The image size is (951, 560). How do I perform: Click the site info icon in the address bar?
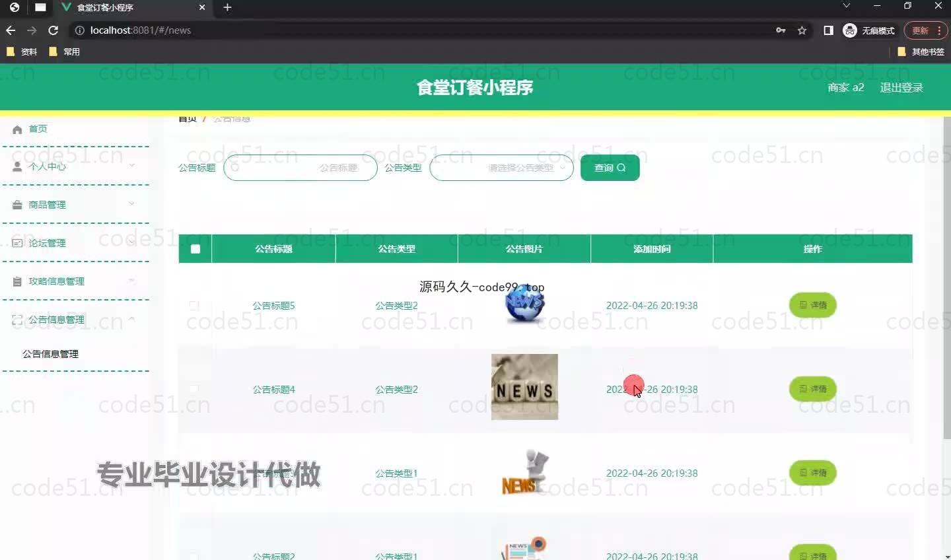(x=79, y=30)
